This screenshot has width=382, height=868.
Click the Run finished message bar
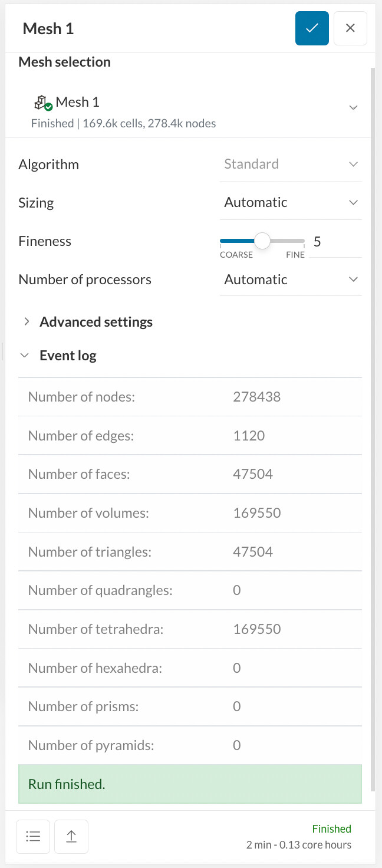(x=190, y=784)
